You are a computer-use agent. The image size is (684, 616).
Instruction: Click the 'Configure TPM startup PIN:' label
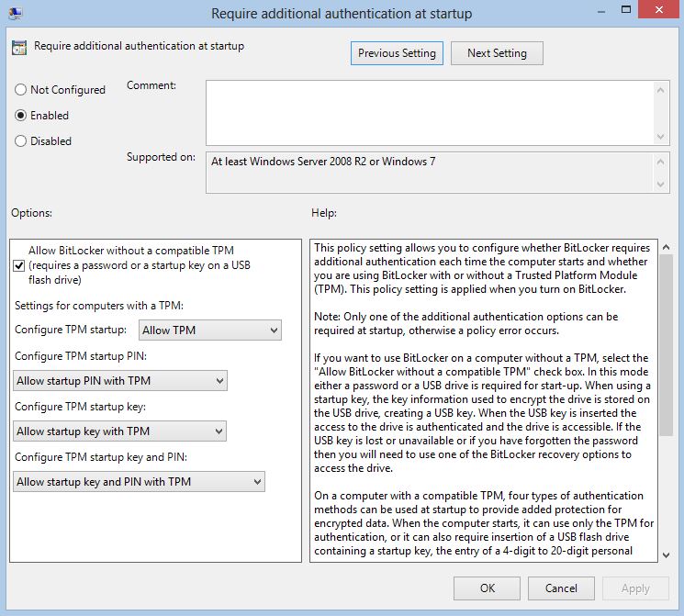[x=81, y=356]
